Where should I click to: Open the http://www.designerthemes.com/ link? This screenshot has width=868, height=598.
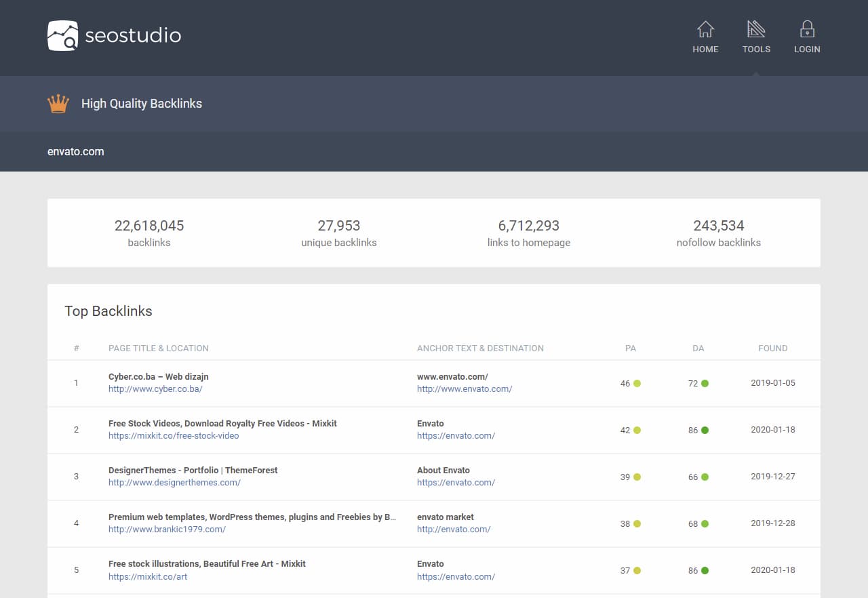[x=174, y=483]
